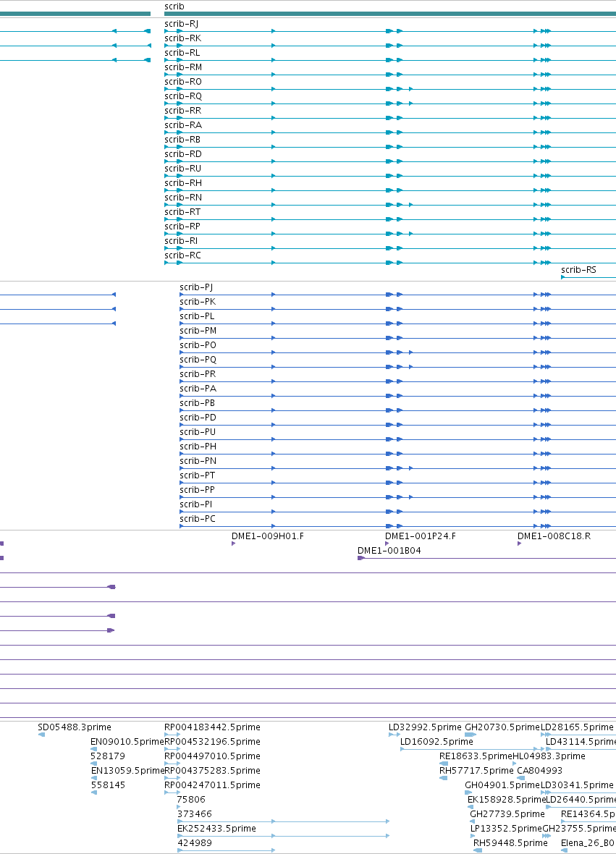Click the DME1-001P24.F feature
616x854 pixels.
(x=420, y=536)
